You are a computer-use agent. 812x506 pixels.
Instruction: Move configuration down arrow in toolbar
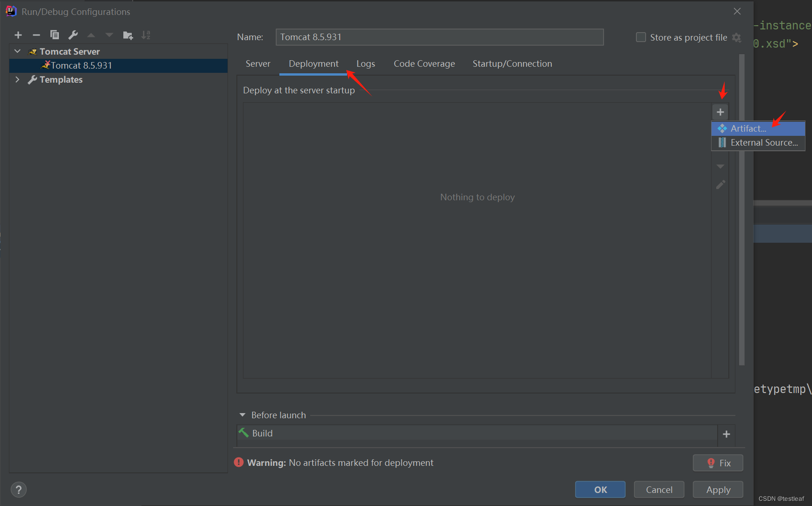click(109, 35)
